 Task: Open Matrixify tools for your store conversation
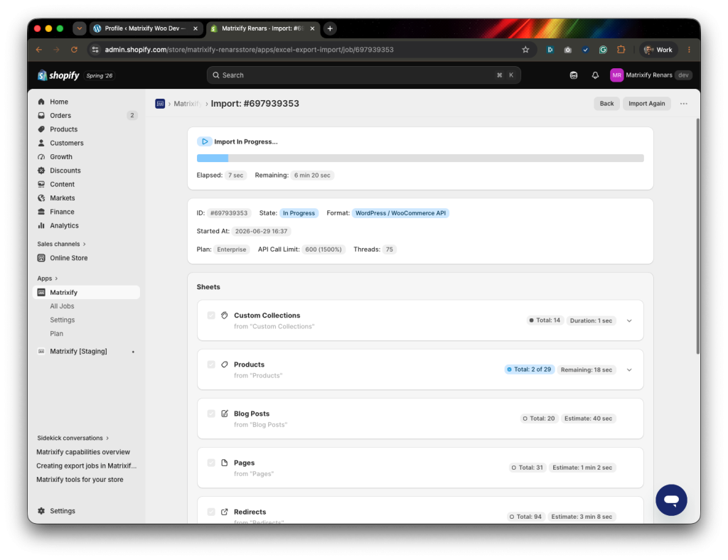pyautogui.click(x=80, y=480)
